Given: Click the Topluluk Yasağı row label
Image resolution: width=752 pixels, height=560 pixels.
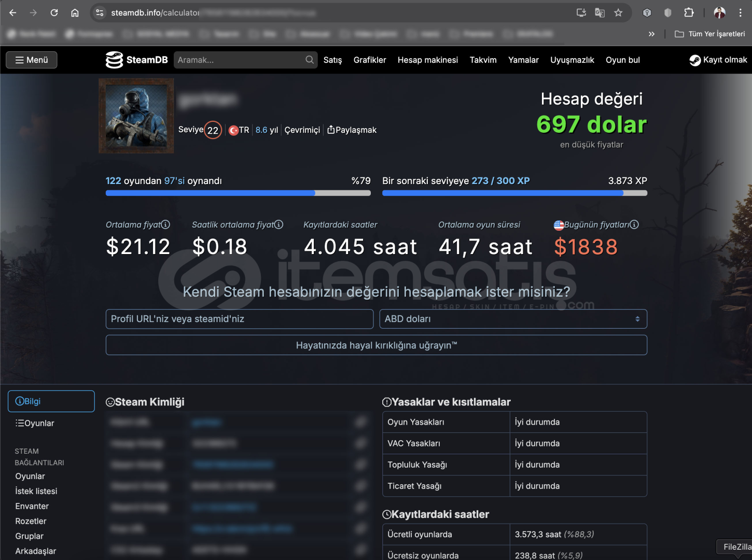Looking at the screenshot, I should pos(417,465).
